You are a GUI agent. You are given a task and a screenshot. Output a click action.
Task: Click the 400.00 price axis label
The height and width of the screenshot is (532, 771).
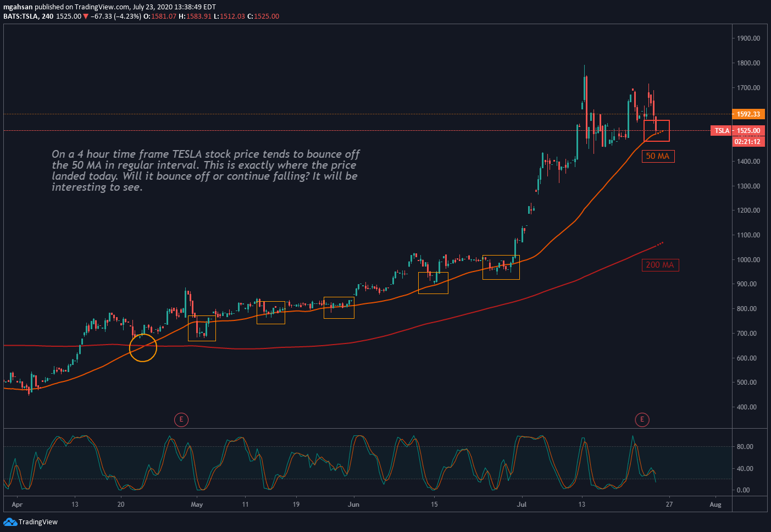[747, 407]
